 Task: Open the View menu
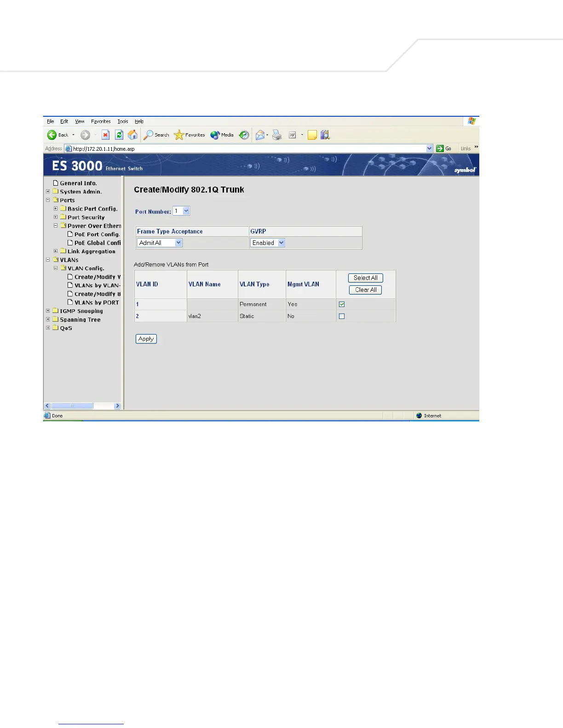pos(80,121)
